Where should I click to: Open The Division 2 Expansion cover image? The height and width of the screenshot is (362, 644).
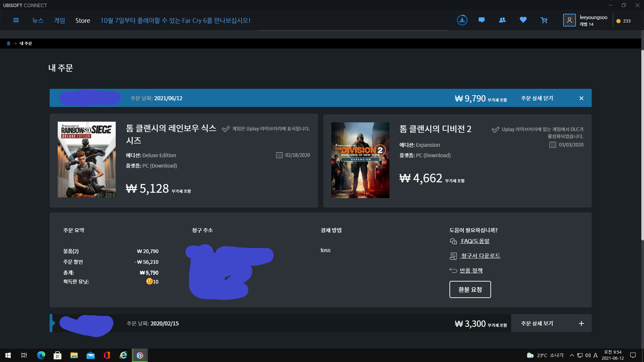360,160
